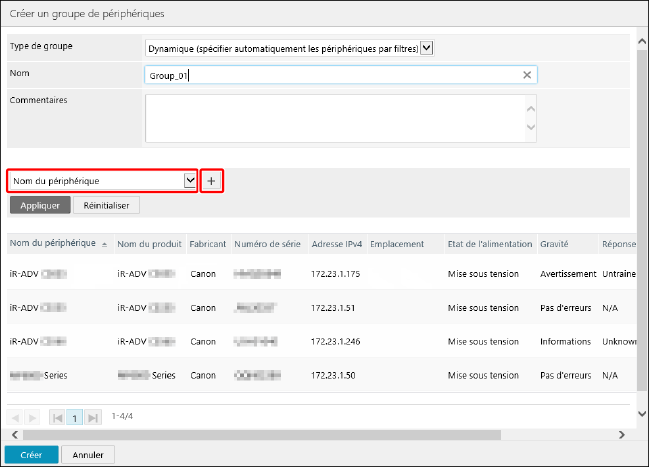This screenshot has width=649, height=467.
Task: Click Créer to create the group
Action: click(30, 454)
